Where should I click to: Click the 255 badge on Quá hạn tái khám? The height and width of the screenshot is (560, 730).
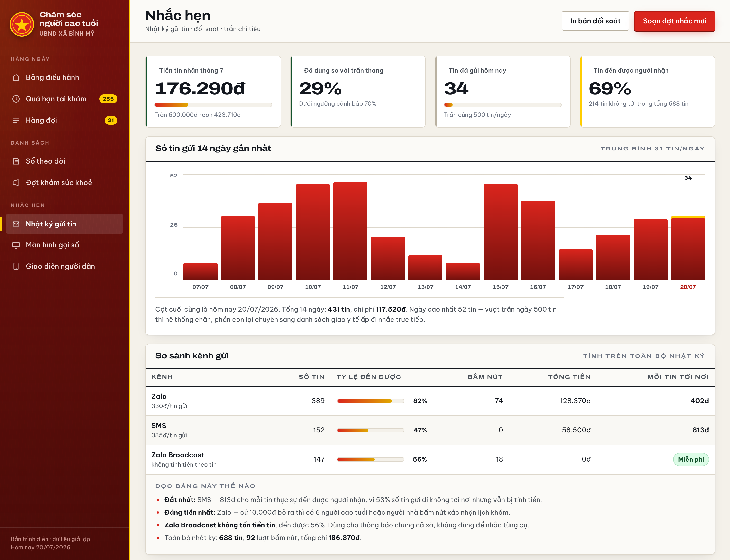pos(108,99)
